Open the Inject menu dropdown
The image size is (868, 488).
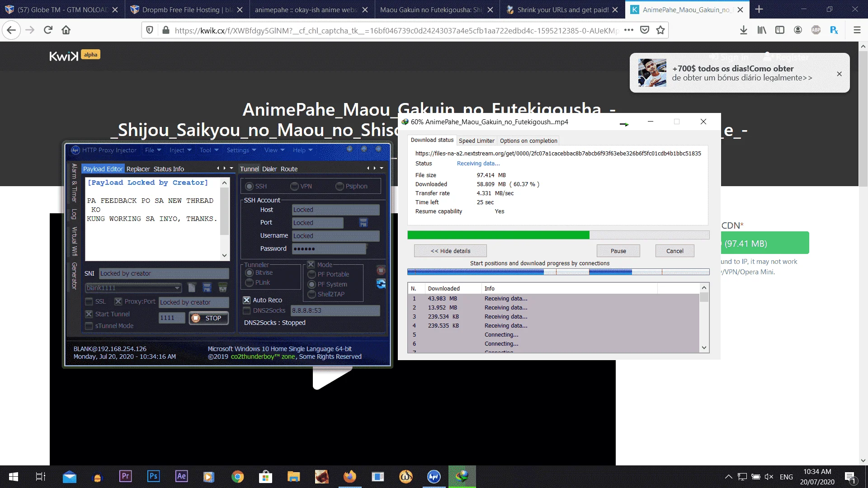(x=180, y=150)
